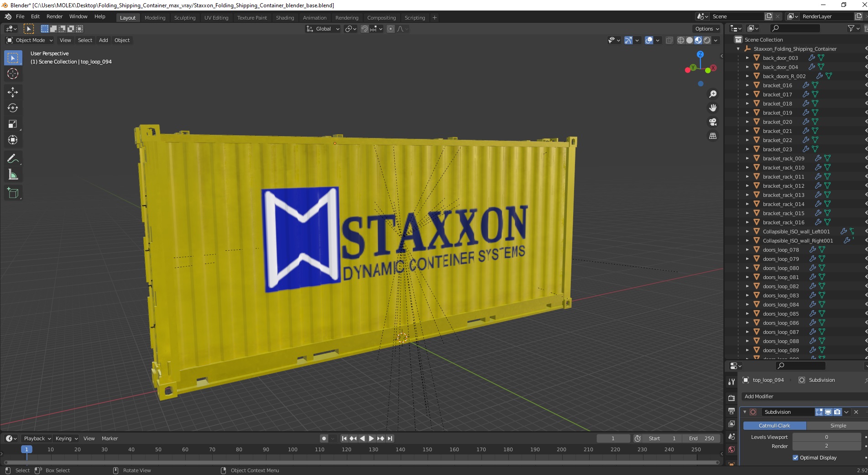Screen dimensions: 868x475
Task: Switch to Shading workspace tab
Action: (x=285, y=18)
